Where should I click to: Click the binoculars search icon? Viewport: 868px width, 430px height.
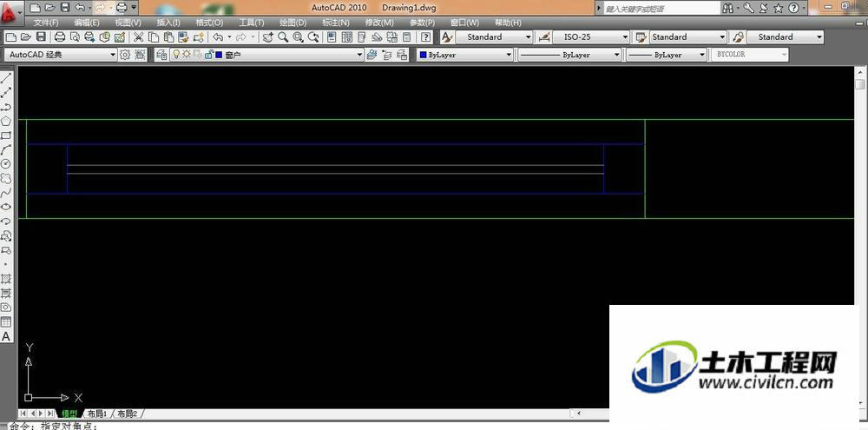[x=728, y=8]
